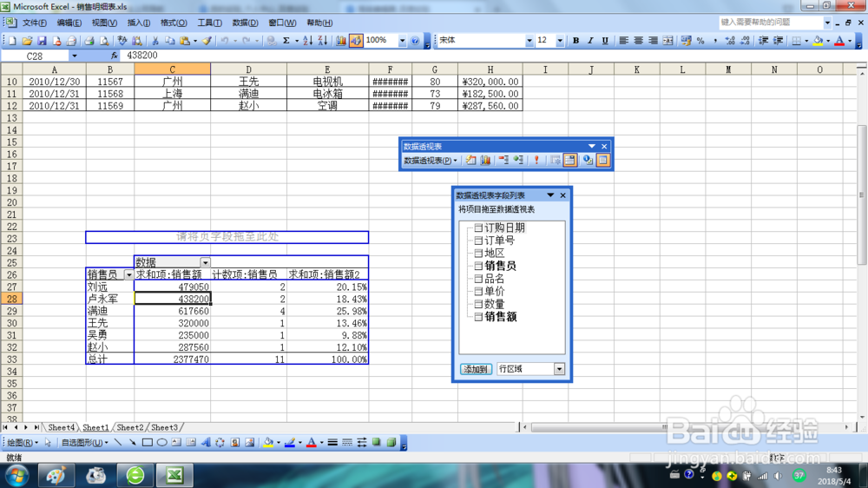Screen dimensions: 868x488
Task: Apply percent style to the cell
Action: click(x=700, y=41)
